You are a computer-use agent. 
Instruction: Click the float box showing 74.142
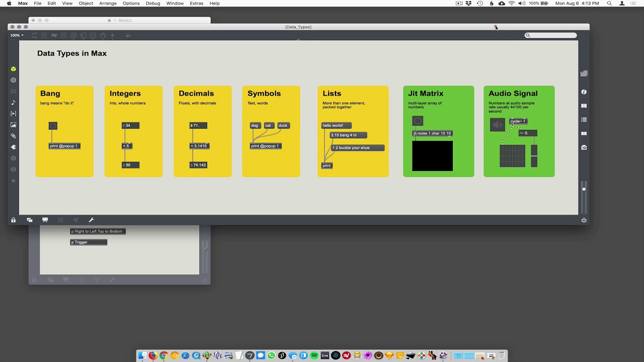(198, 165)
